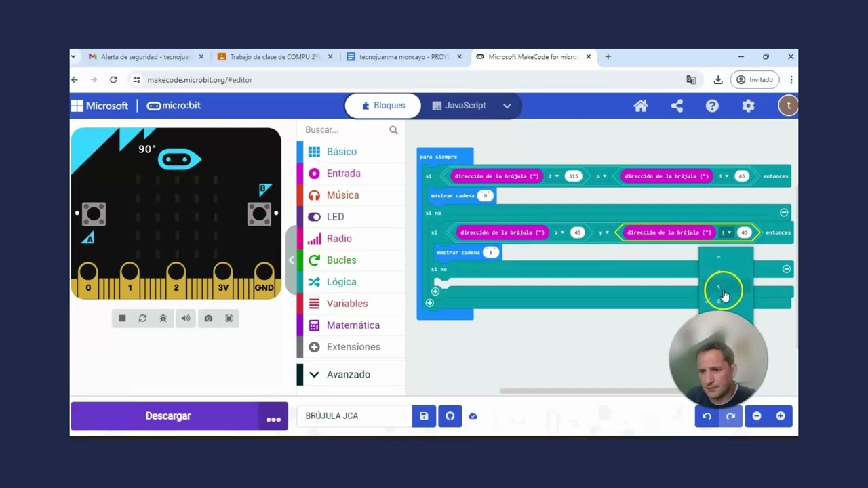Edit the 'E' string in mostrar cadena
868x488 pixels.
(491, 252)
